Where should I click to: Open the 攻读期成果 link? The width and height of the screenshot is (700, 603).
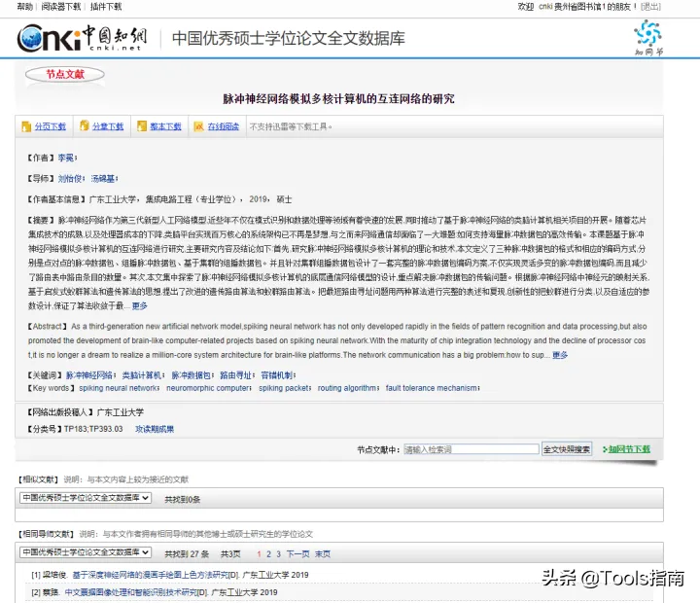(155, 429)
